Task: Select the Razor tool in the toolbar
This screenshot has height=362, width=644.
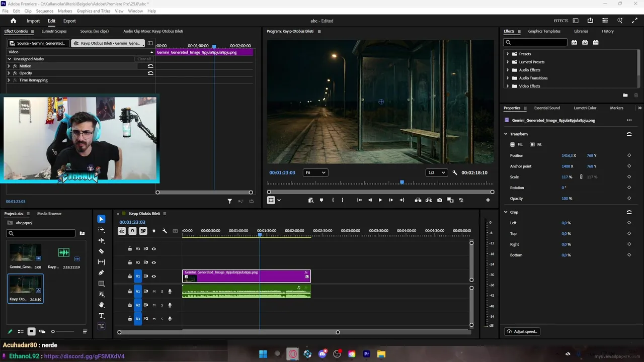Action: (101, 251)
